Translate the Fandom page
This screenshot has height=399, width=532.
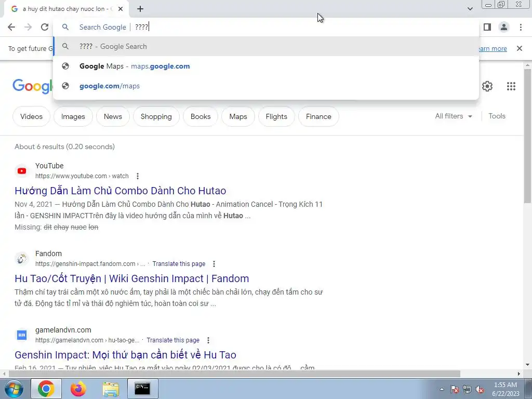click(x=179, y=263)
